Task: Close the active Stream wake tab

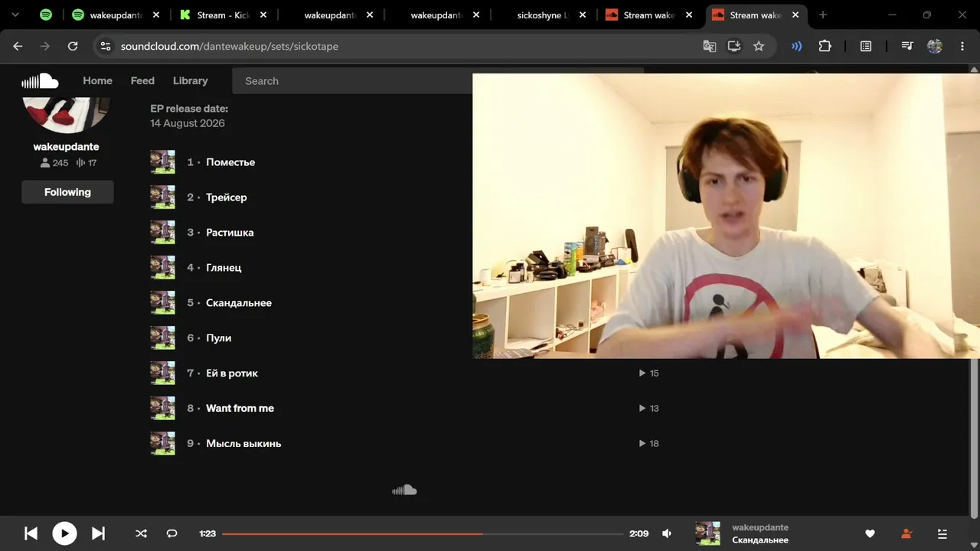Action: click(795, 15)
